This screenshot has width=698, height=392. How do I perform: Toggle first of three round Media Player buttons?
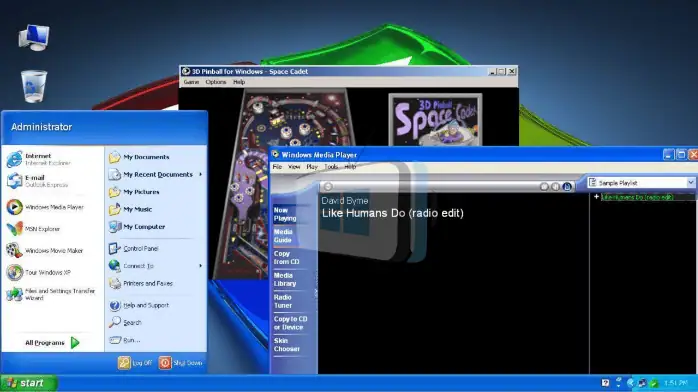(x=544, y=186)
